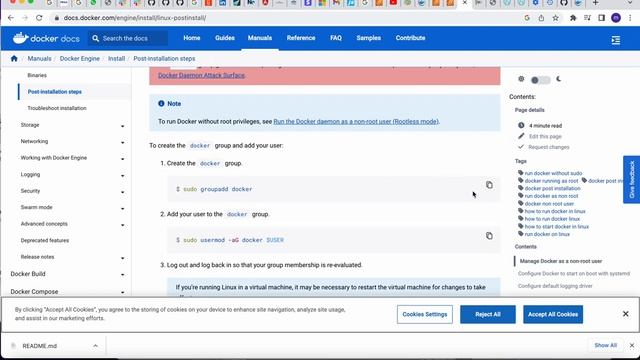Open the FAQ tab
This screenshot has width=640, height=360.
pyautogui.click(x=336, y=38)
